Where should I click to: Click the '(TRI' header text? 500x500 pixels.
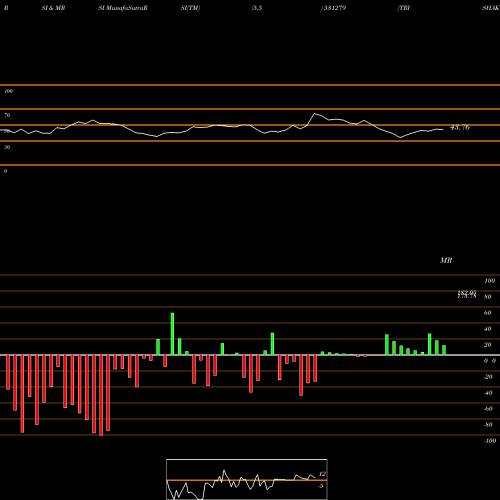pyautogui.click(x=404, y=8)
